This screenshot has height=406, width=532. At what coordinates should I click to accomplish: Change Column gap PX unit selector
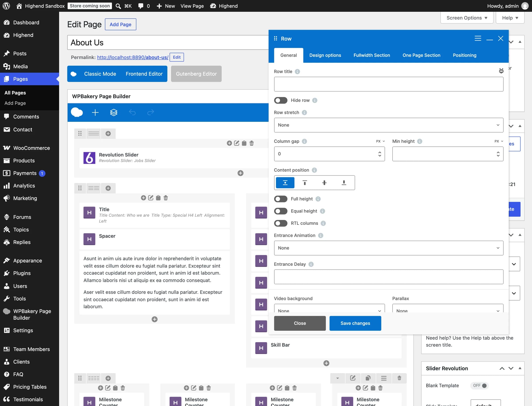380,141
